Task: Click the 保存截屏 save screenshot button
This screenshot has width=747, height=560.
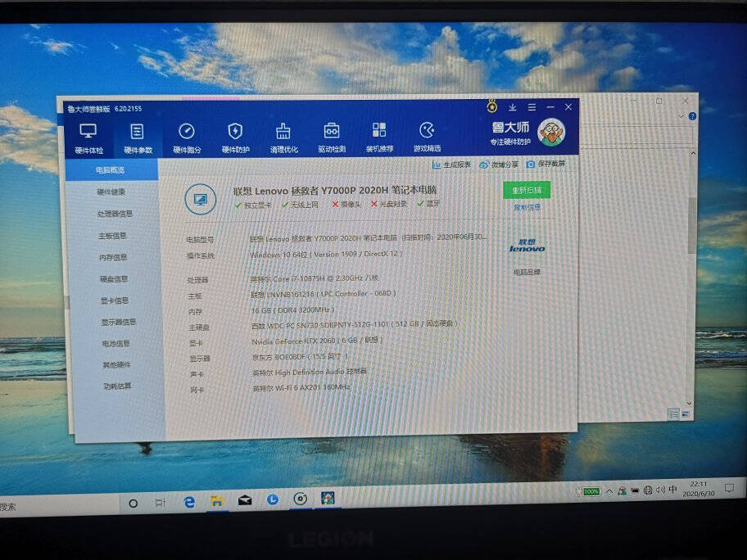Action: 546,164
